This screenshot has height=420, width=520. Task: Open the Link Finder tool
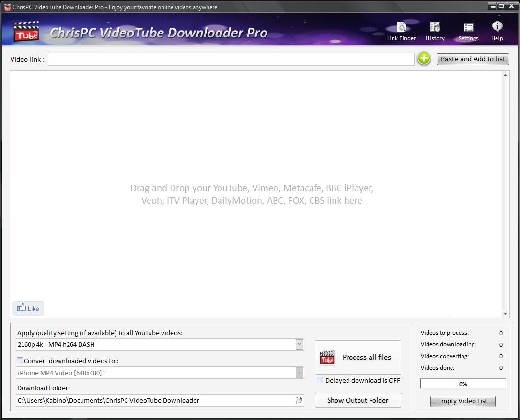point(401,32)
